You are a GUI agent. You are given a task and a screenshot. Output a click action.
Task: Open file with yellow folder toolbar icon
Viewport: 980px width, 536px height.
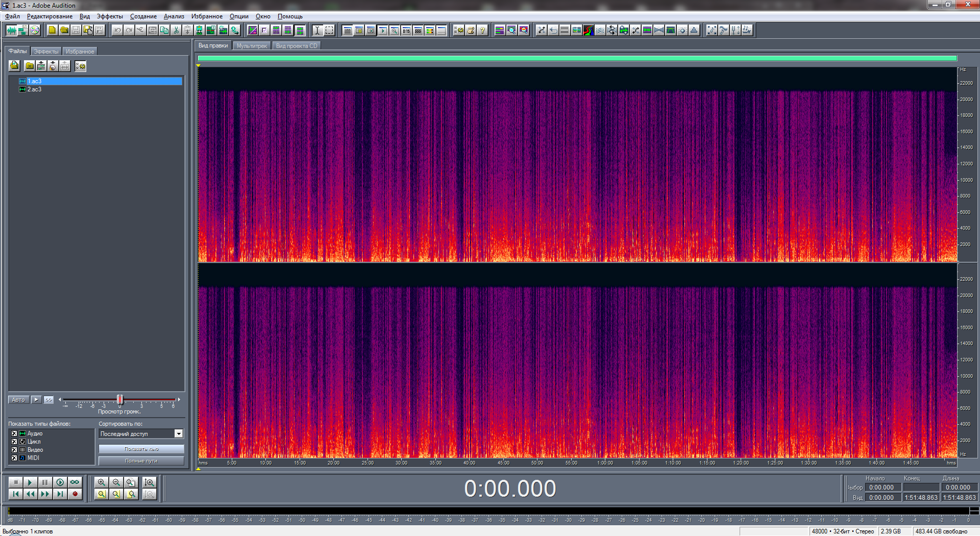[64, 30]
